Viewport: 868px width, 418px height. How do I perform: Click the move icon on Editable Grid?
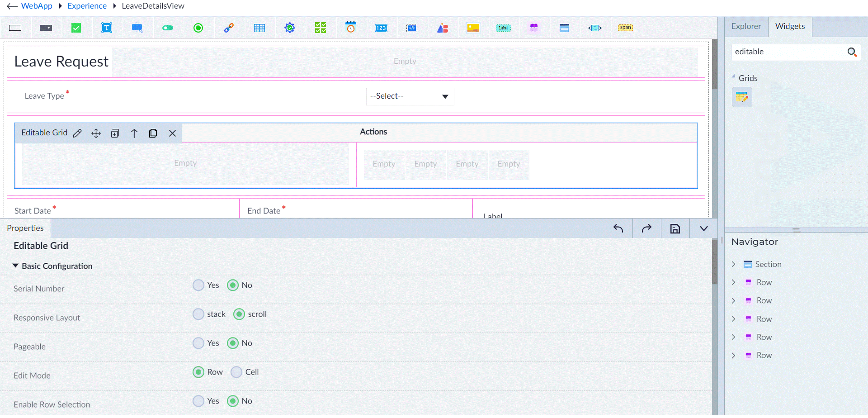[x=96, y=133]
